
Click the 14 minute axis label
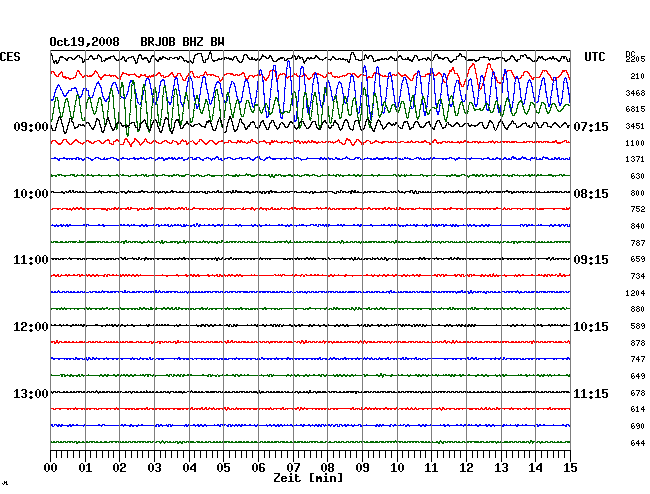(536, 468)
